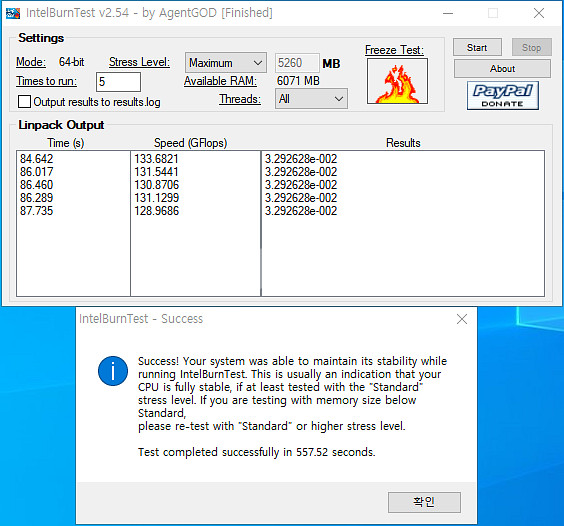The image size is (564, 526).
Task: Confirm the Success dialog with 확인 button
Action: [424, 502]
